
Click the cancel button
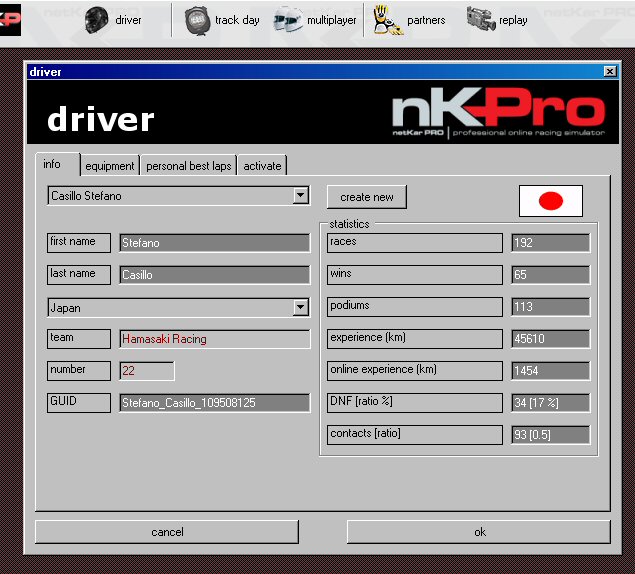(x=167, y=532)
